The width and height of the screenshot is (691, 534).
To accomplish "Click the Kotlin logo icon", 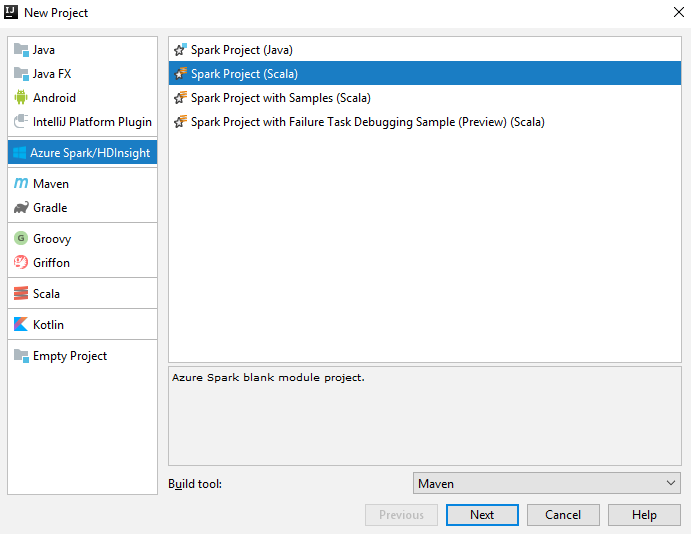I will click(21, 325).
